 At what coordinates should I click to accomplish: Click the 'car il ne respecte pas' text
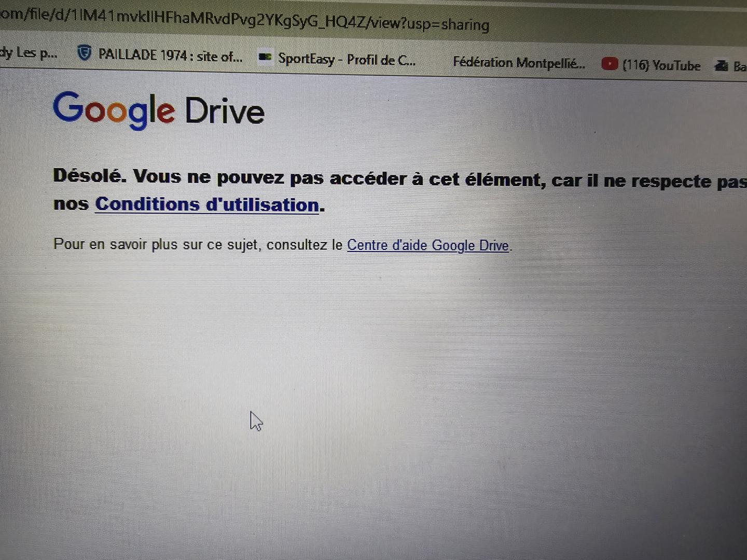[x=649, y=181]
